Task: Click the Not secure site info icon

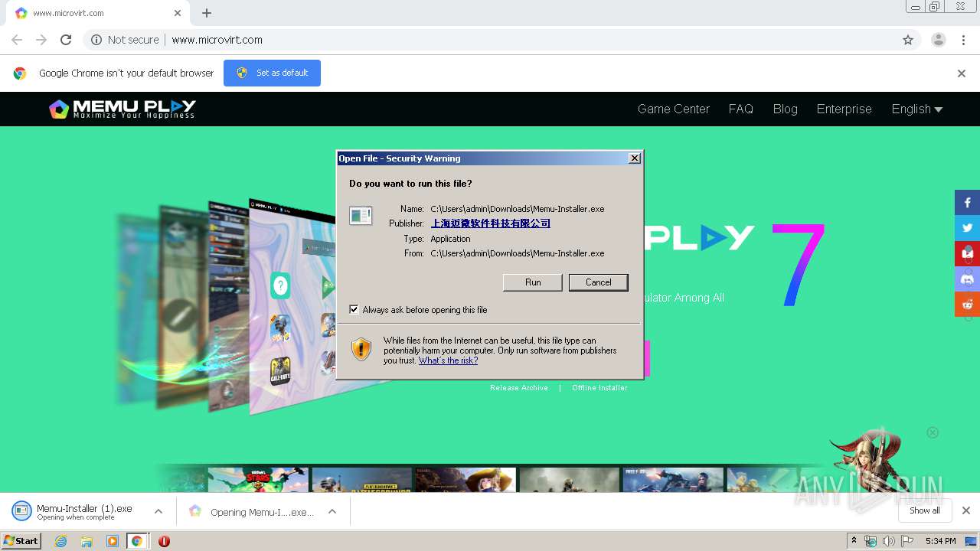Action: [x=96, y=40]
